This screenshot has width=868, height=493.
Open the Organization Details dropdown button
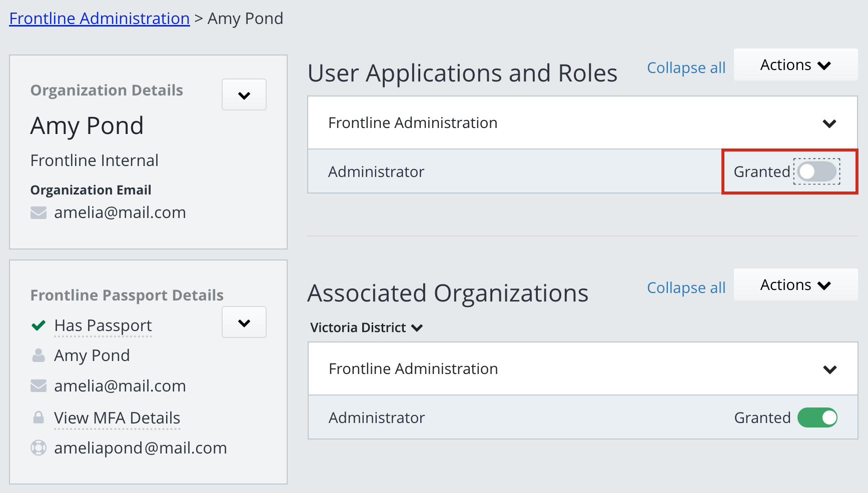(244, 94)
